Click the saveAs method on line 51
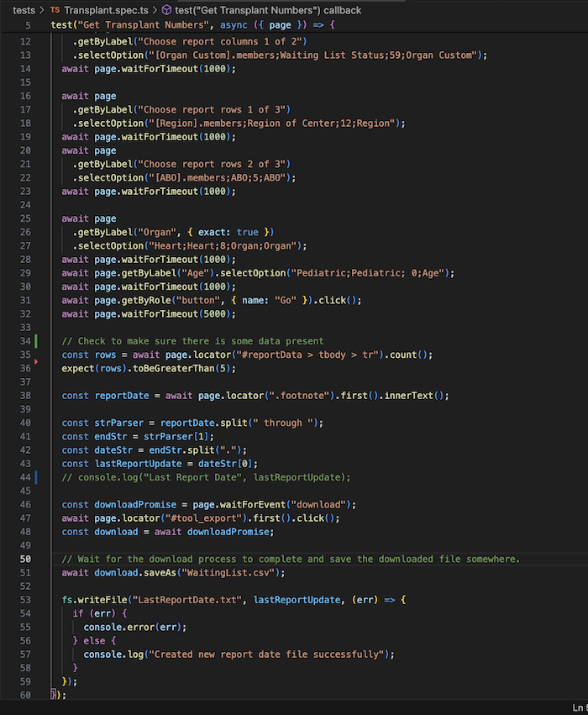 (x=160, y=573)
